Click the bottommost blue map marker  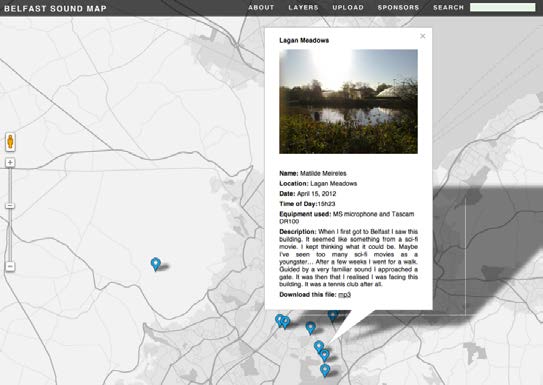point(324,370)
